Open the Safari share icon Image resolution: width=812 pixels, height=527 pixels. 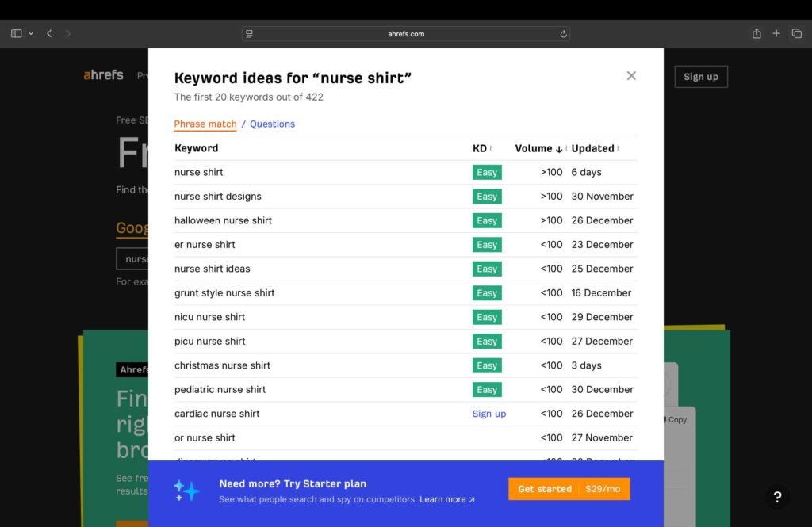[756, 33]
